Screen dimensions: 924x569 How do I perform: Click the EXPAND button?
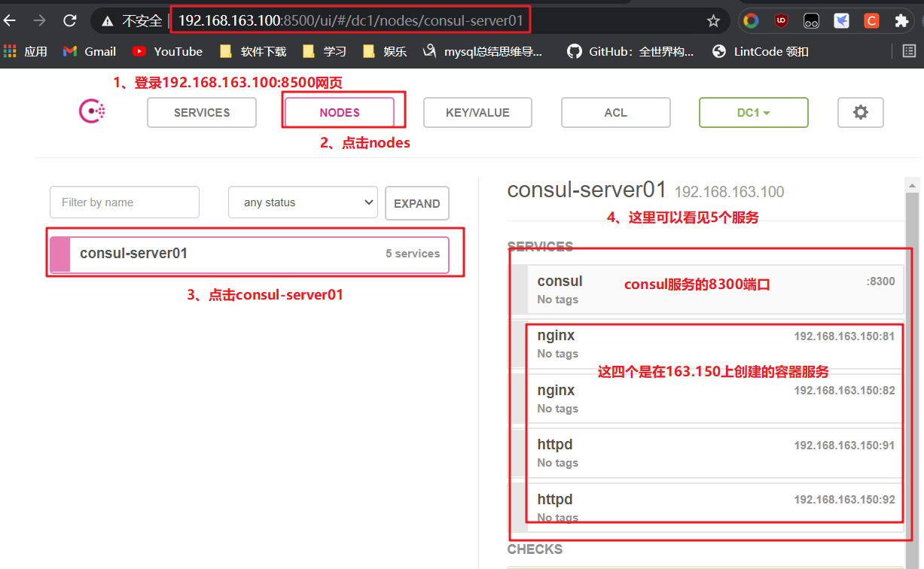click(x=417, y=203)
